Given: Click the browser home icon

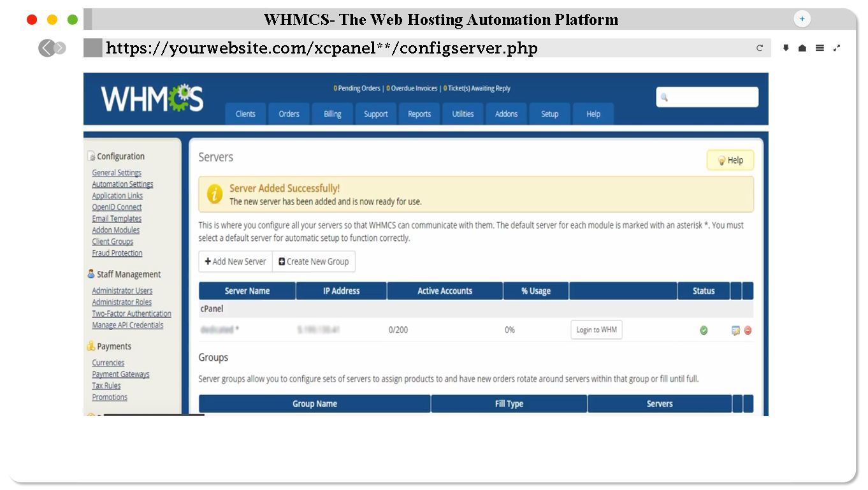Looking at the screenshot, I should (x=802, y=48).
